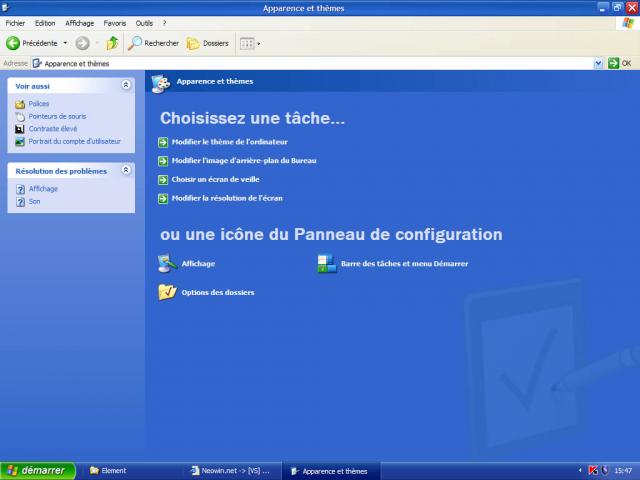Click the Windows flag logo in menu bar
Screen dimensions: 640x480
pos(628,23)
